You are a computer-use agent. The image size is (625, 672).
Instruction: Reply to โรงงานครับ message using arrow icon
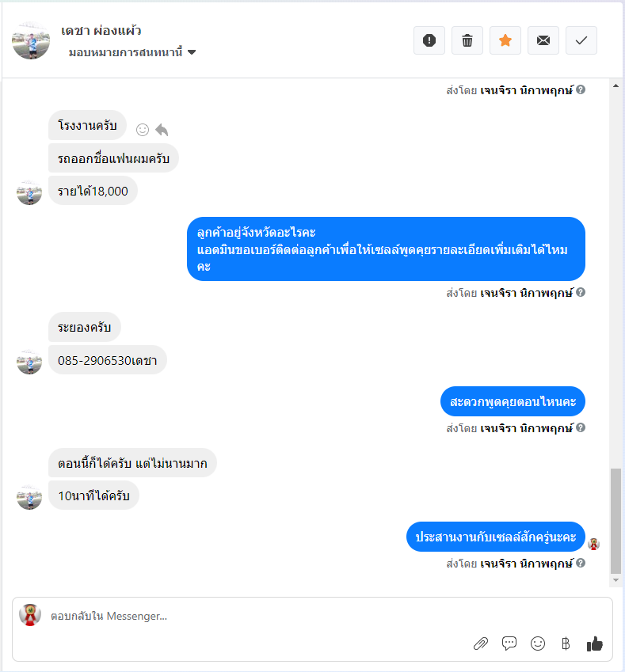[x=162, y=130]
